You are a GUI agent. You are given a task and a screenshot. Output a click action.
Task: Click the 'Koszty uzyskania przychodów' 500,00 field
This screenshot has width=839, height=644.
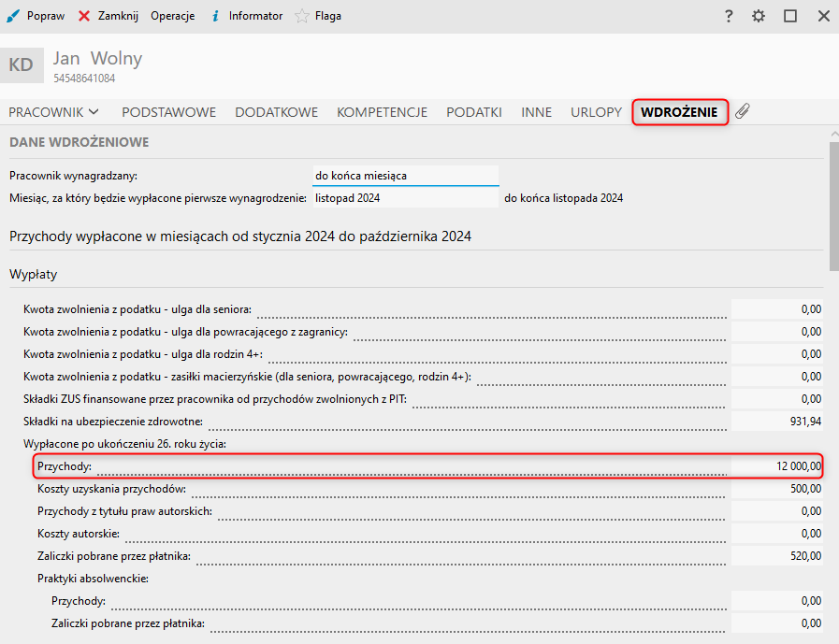pos(777,489)
